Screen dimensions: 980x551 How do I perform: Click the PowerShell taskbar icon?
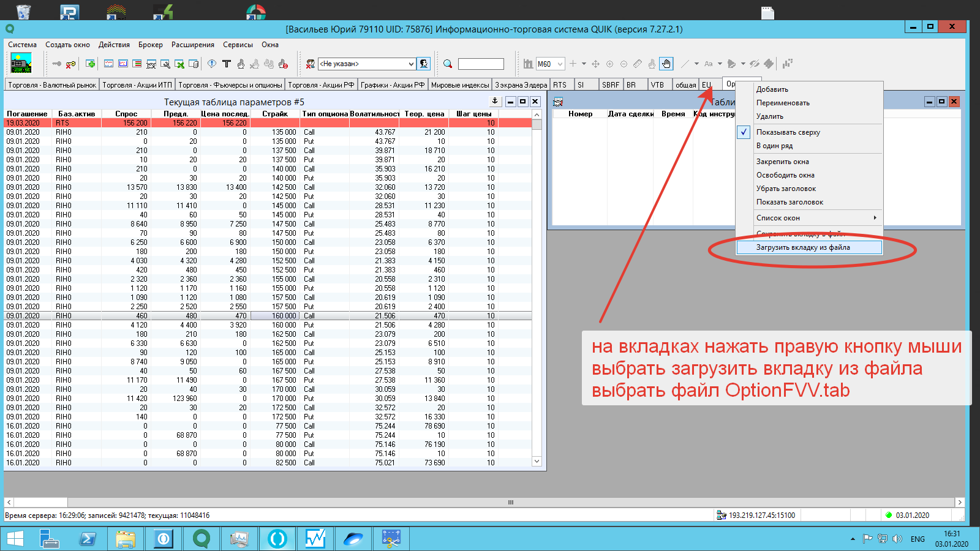(x=88, y=539)
